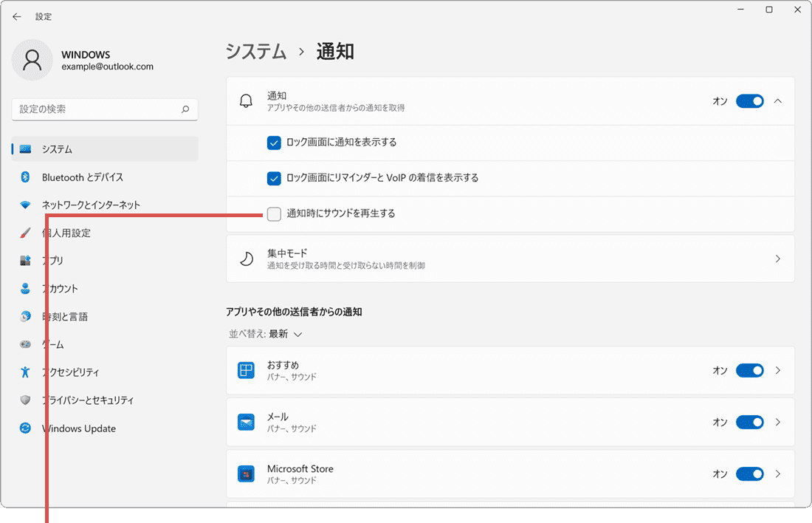Expand the 集中モード settings
812x523 pixels.
coord(777,259)
